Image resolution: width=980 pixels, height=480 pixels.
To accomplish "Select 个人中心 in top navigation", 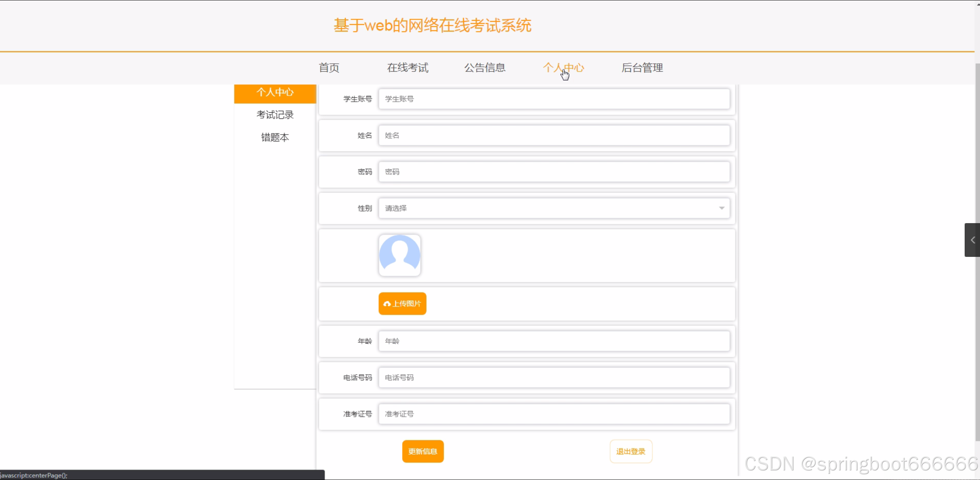I will [x=563, y=68].
